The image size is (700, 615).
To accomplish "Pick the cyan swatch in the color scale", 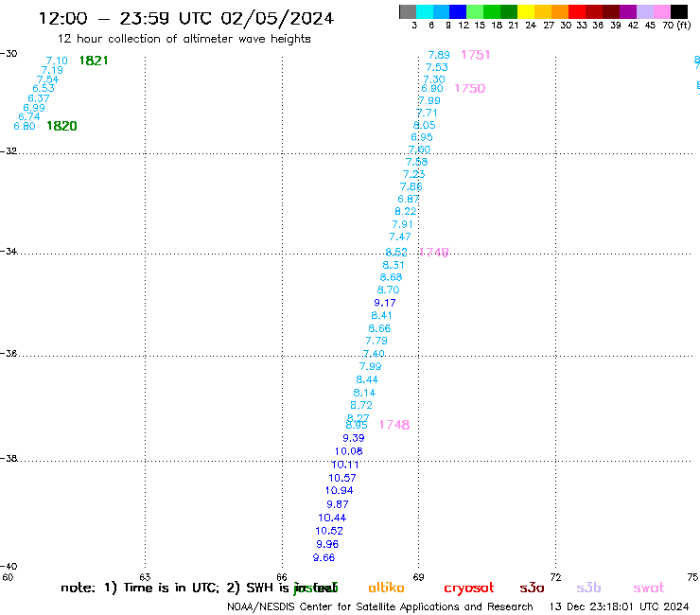I will click(x=424, y=11).
